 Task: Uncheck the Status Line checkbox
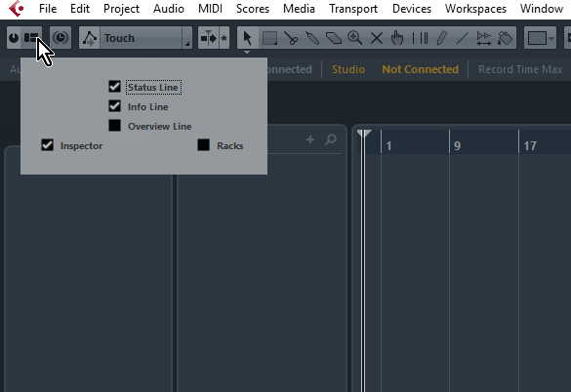pos(115,87)
